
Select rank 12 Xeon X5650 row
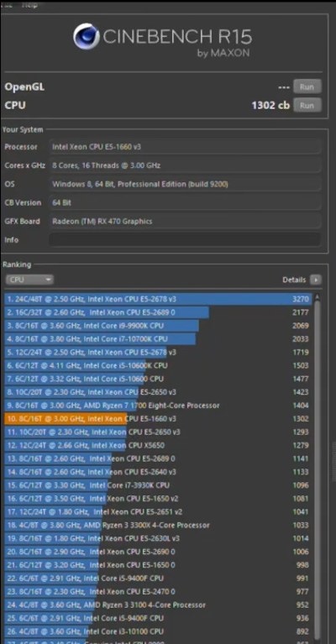click(x=158, y=445)
